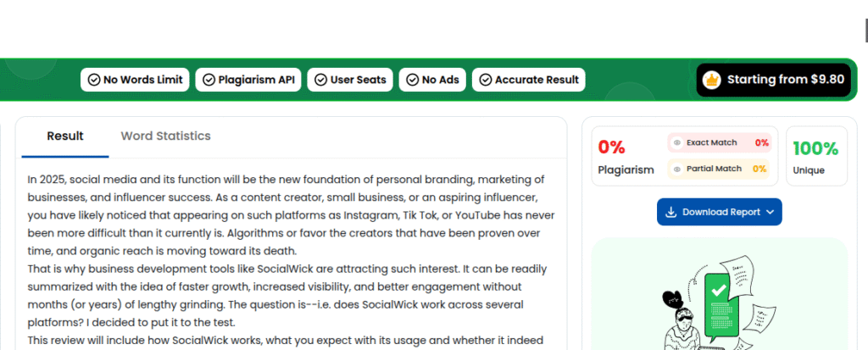Image resolution: width=868 pixels, height=350 pixels.
Task: Click the download icon on Download Report
Action: click(670, 212)
